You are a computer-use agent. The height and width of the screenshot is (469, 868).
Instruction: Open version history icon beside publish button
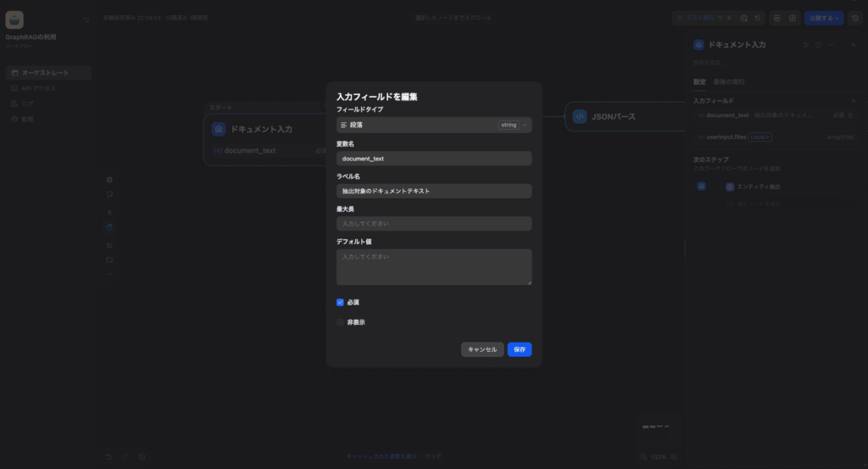[x=855, y=19]
